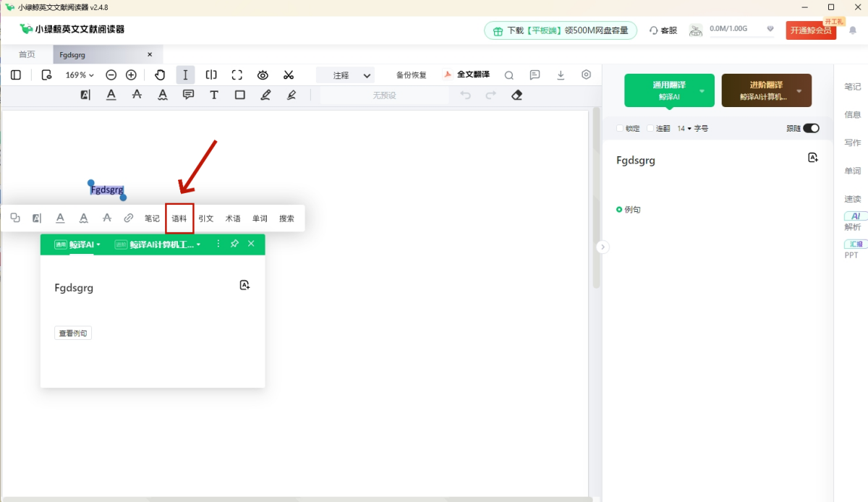Click the scissors screenshot tool

[x=289, y=75]
